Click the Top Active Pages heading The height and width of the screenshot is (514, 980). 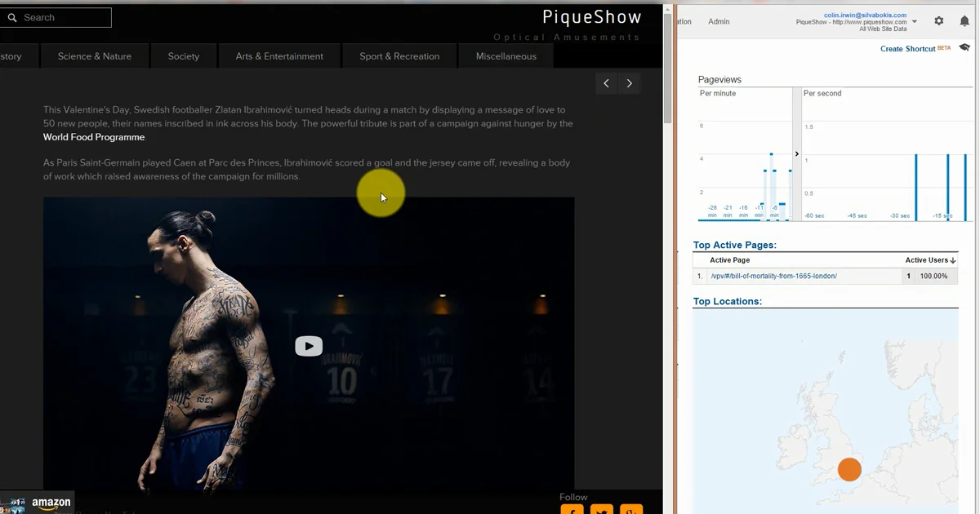tap(734, 245)
